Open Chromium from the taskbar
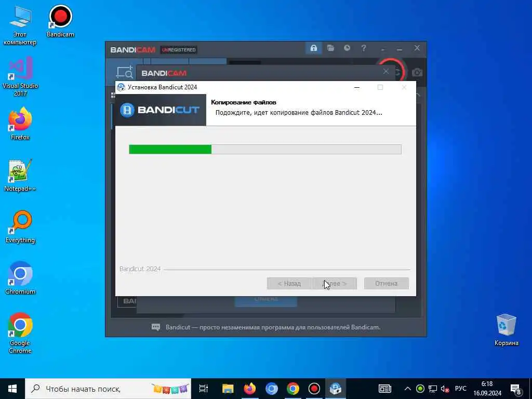This screenshot has width=532, height=399. tap(271, 389)
